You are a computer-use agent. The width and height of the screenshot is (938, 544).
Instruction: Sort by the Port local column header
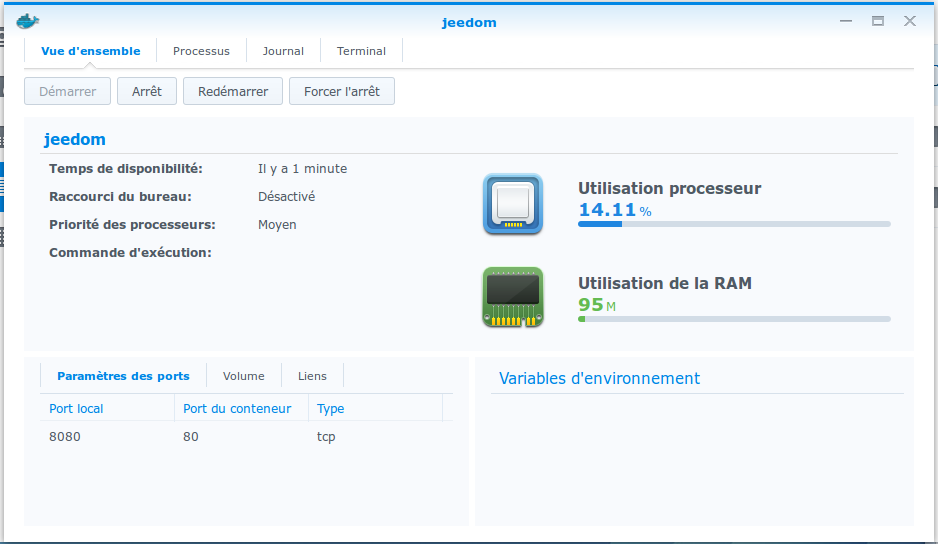[107, 408]
